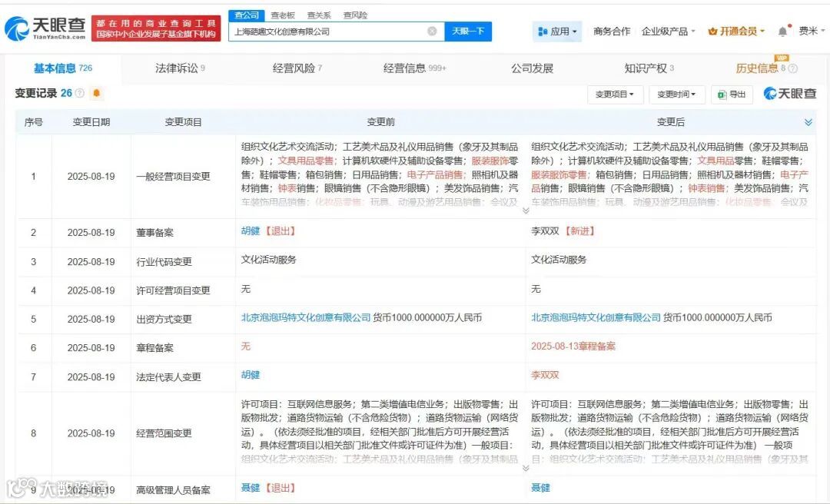Open 胡健 link in 董事备案 row
Viewport: 830px width, 504px height.
251,230
